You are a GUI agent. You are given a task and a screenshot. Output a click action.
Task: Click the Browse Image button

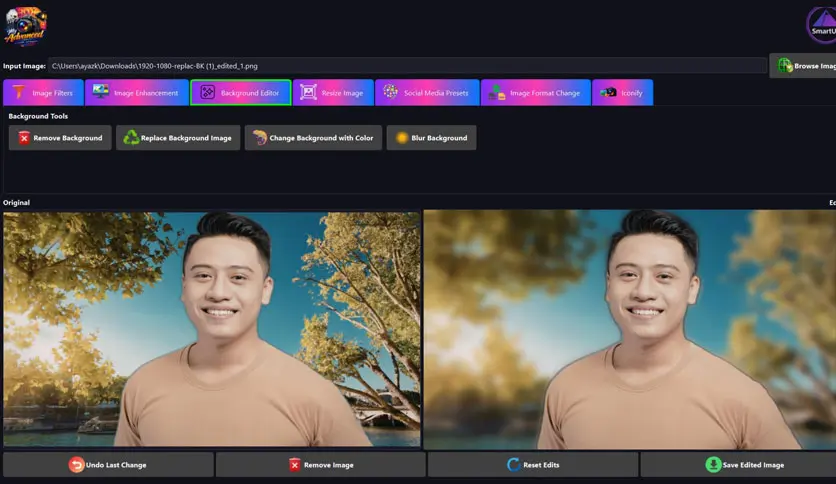pos(803,66)
